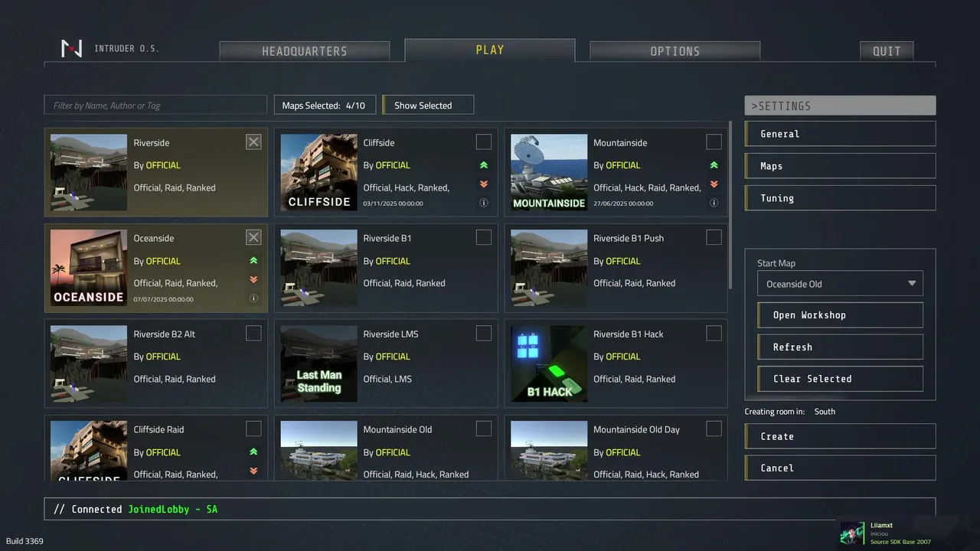Image resolution: width=980 pixels, height=551 pixels.
Task: Downvote the Cliffside map
Action: (x=484, y=184)
